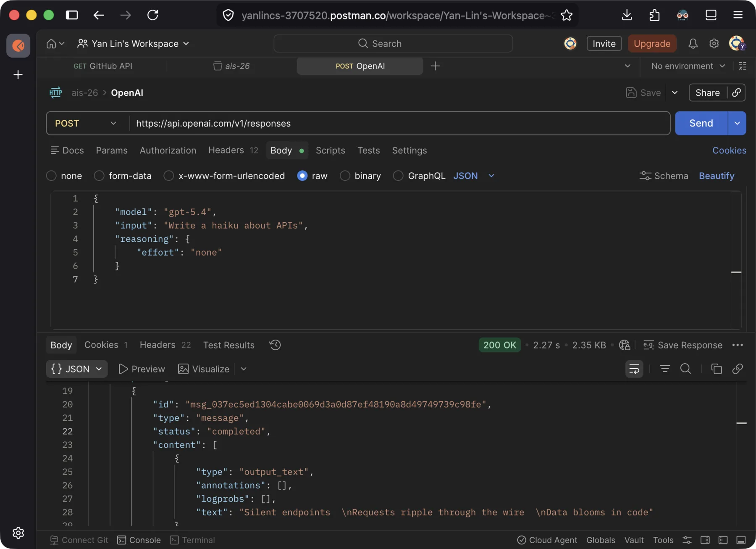The image size is (756, 549).
Task: Open the Console in status bar
Action: [x=139, y=540]
